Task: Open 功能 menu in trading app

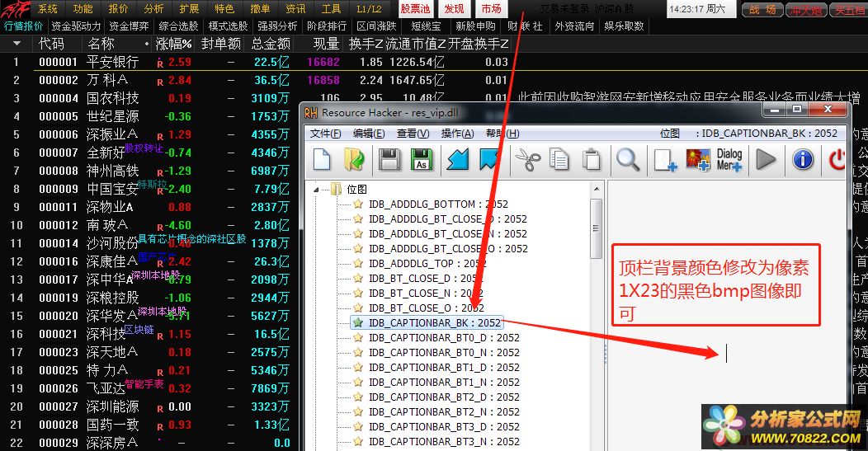Action: pos(83,9)
